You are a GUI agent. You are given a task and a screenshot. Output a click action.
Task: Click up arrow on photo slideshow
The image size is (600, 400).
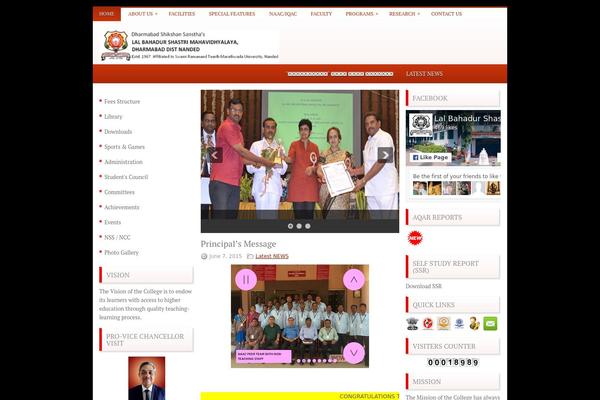coord(354,280)
